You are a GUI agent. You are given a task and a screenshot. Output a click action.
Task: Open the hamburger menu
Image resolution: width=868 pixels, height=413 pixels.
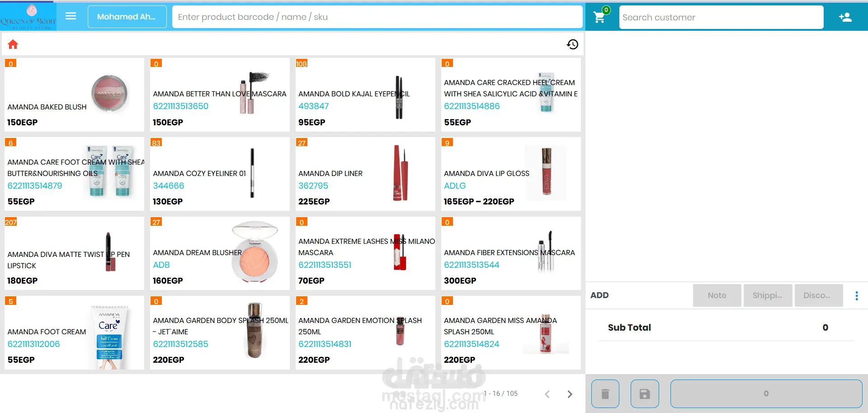(x=71, y=16)
